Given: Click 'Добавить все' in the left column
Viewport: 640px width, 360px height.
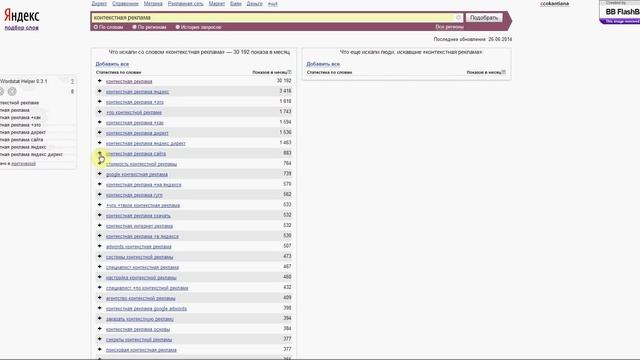Looking at the screenshot, I should [x=112, y=64].
